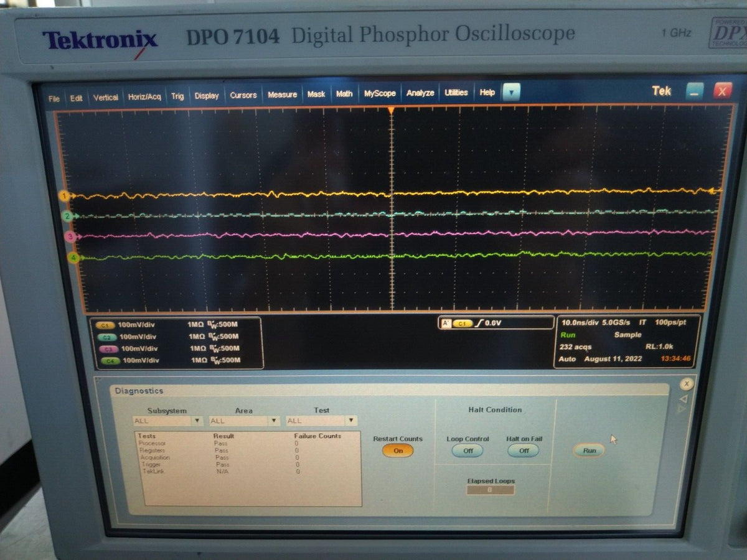
Task: Open the Subsystem dropdown
Action: (167, 421)
